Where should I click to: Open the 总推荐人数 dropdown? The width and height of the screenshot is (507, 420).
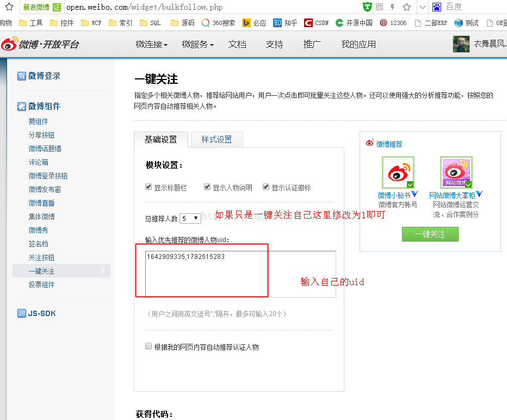190,218
